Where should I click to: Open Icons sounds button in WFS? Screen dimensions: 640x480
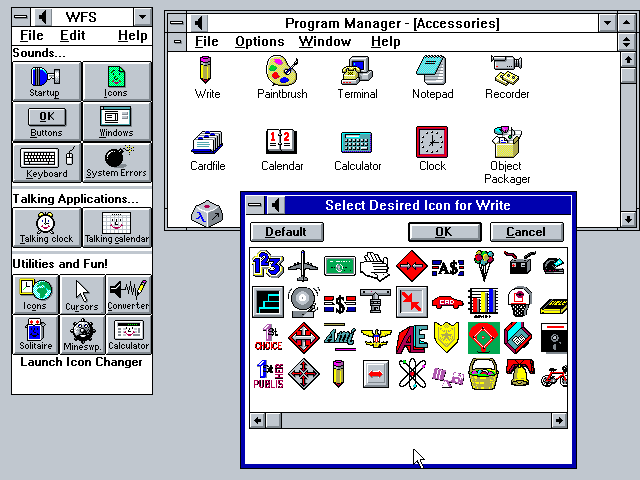coord(117,81)
